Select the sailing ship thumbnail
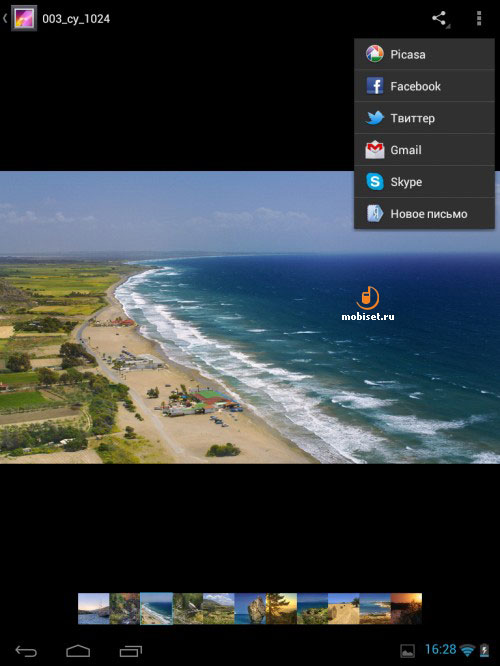 coord(94,609)
